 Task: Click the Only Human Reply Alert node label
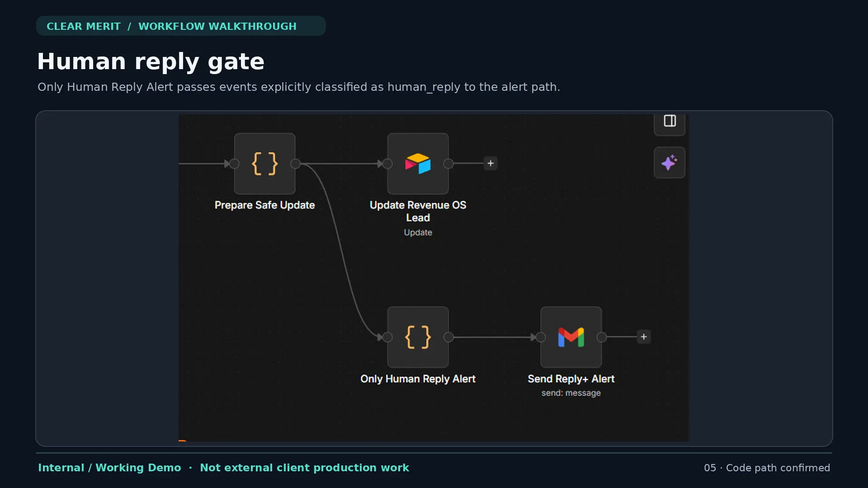coord(418,379)
